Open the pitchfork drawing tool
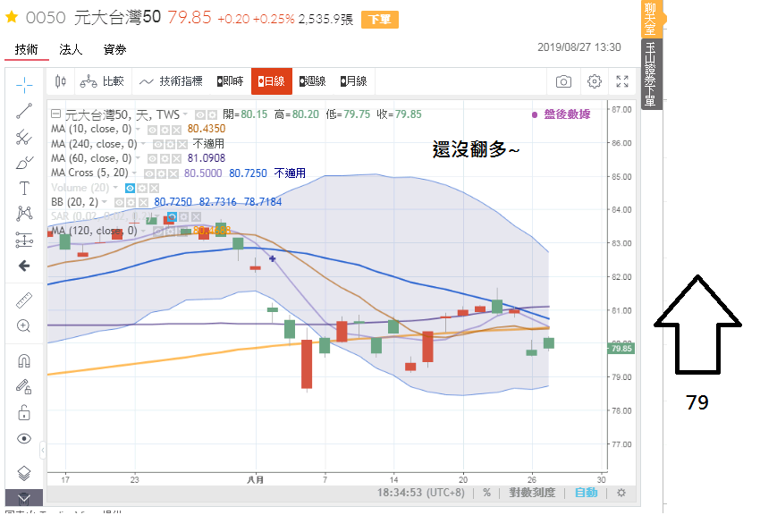 tap(24, 137)
